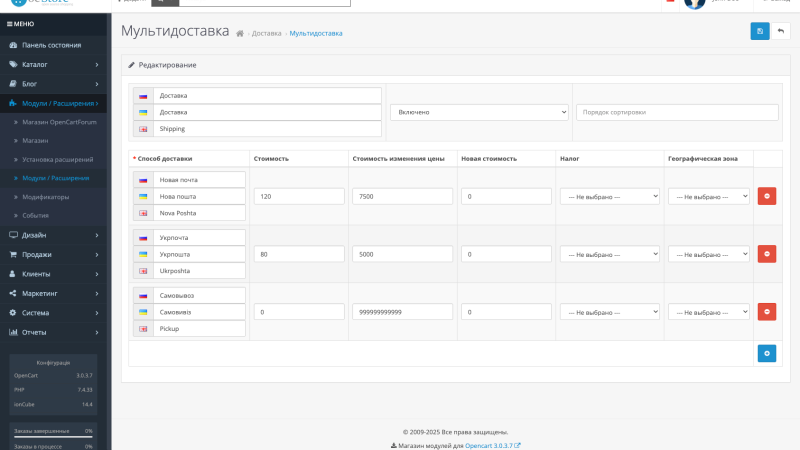Click the header search input box
This screenshot has width=800, height=450.
pos(264,2)
